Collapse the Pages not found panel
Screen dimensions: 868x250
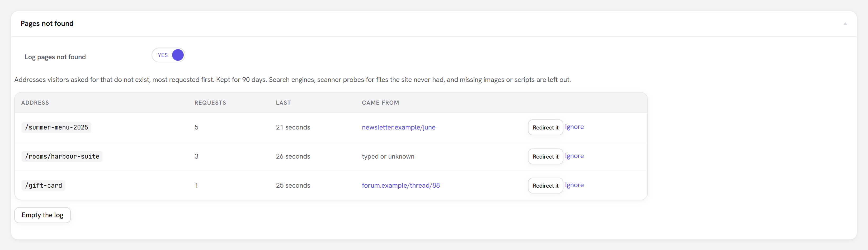[x=845, y=24]
